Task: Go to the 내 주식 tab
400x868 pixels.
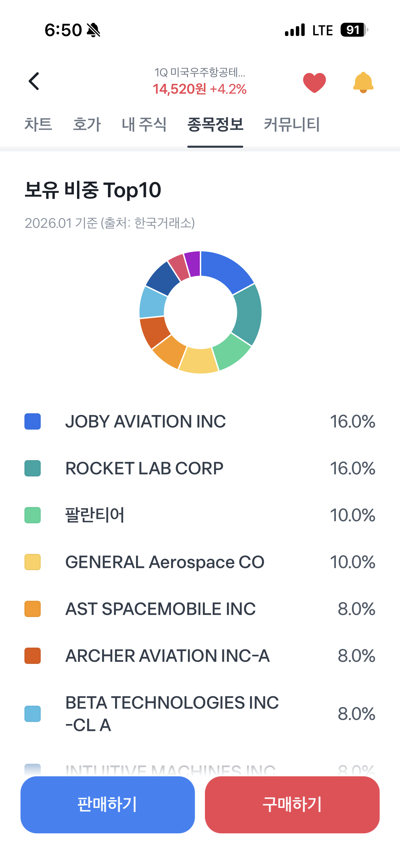Action: [x=144, y=124]
